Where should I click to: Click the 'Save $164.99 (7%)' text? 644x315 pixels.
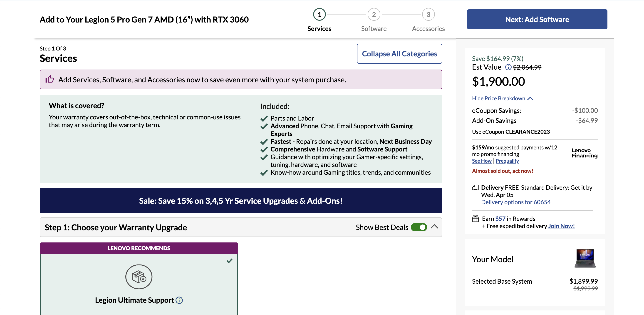coord(498,59)
